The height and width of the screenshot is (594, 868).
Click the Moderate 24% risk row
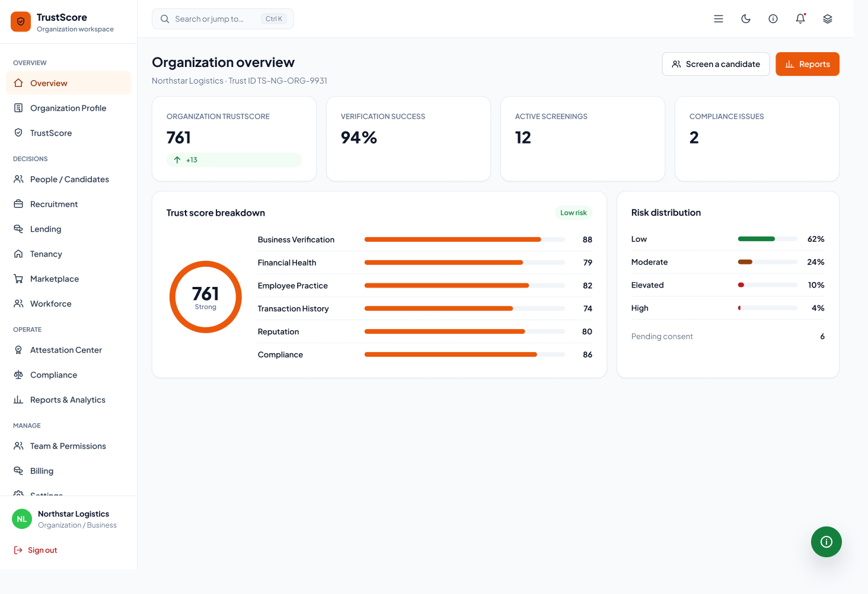pyautogui.click(x=728, y=262)
